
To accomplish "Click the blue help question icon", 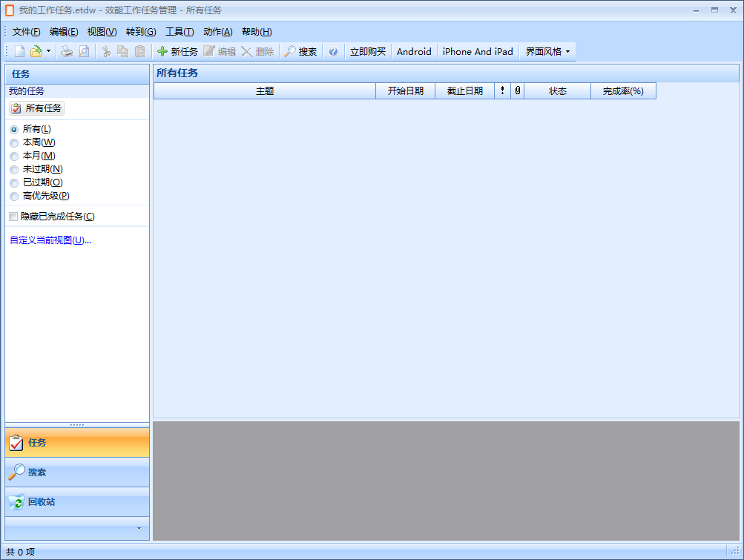I will pyautogui.click(x=333, y=51).
